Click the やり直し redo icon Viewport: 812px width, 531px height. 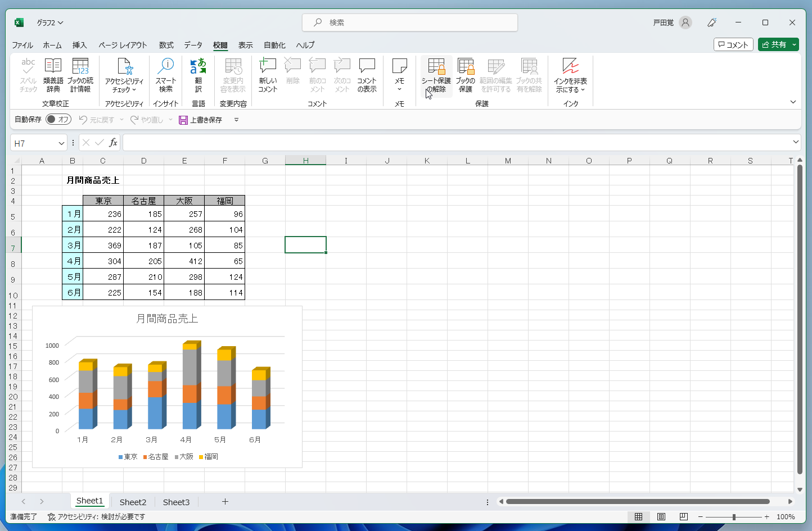click(x=134, y=120)
